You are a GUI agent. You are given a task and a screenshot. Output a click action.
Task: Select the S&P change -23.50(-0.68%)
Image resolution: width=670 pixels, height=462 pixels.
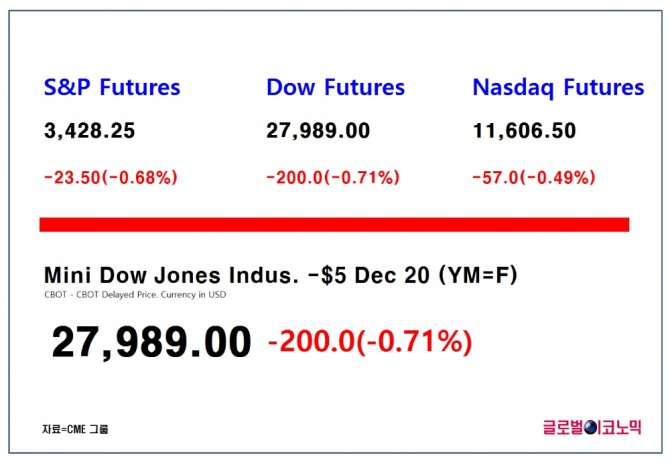pos(111,178)
